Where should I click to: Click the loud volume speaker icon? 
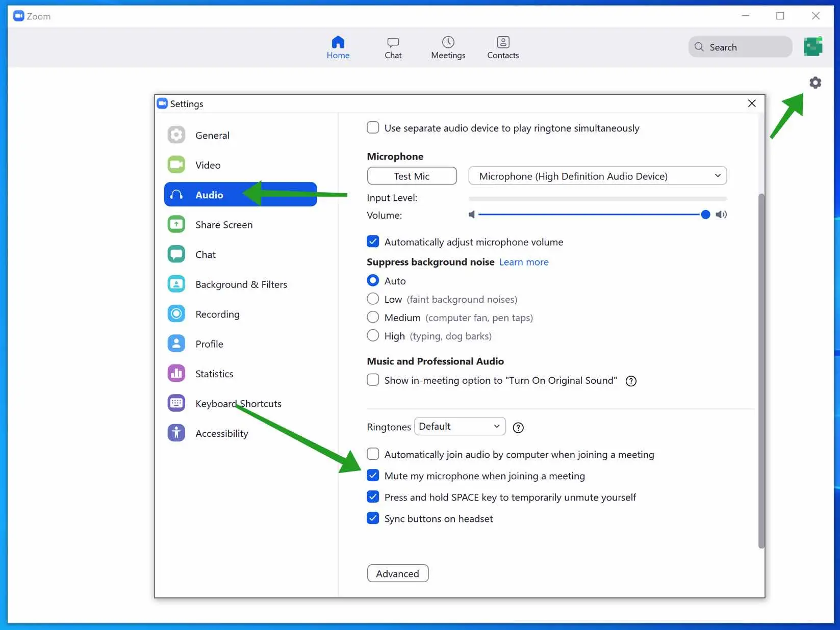point(721,215)
